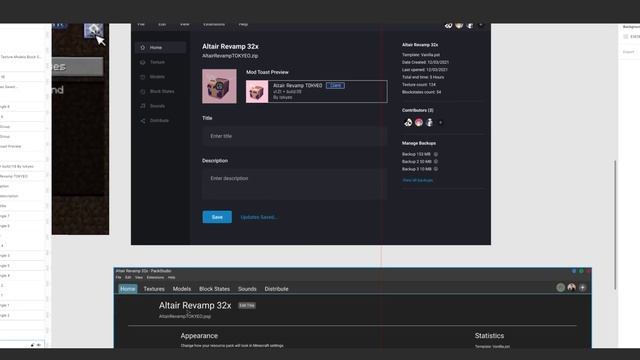Click the large pack icon thumbnail
Screen dimensions: 640x360
[x=219, y=86]
